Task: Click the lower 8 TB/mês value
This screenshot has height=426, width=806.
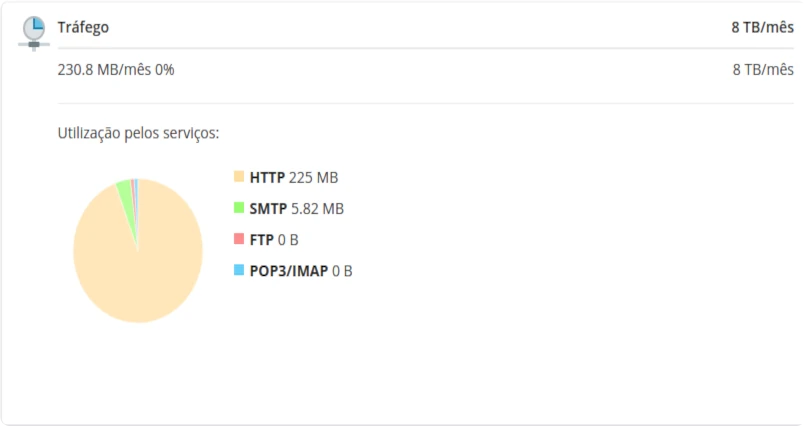Action: (x=763, y=69)
